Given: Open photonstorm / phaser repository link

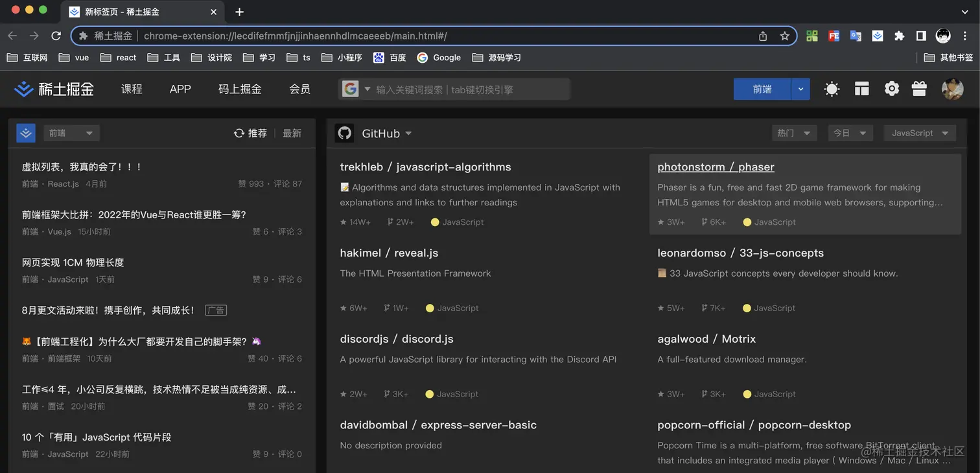Looking at the screenshot, I should click(x=716, y=167).
